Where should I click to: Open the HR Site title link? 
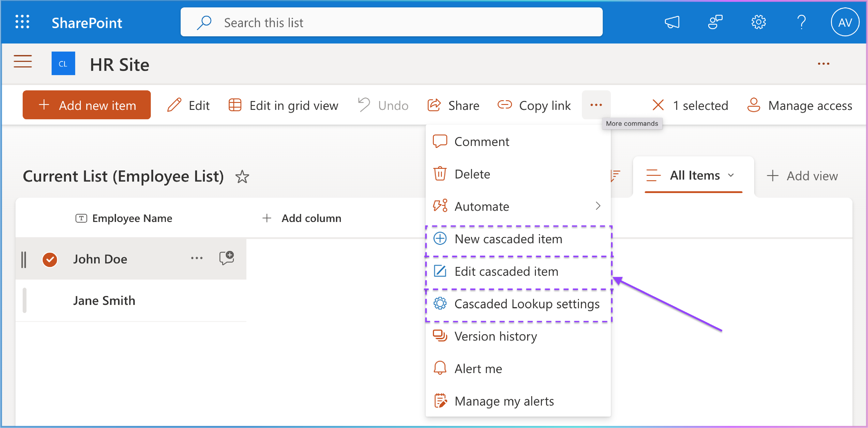119,64
